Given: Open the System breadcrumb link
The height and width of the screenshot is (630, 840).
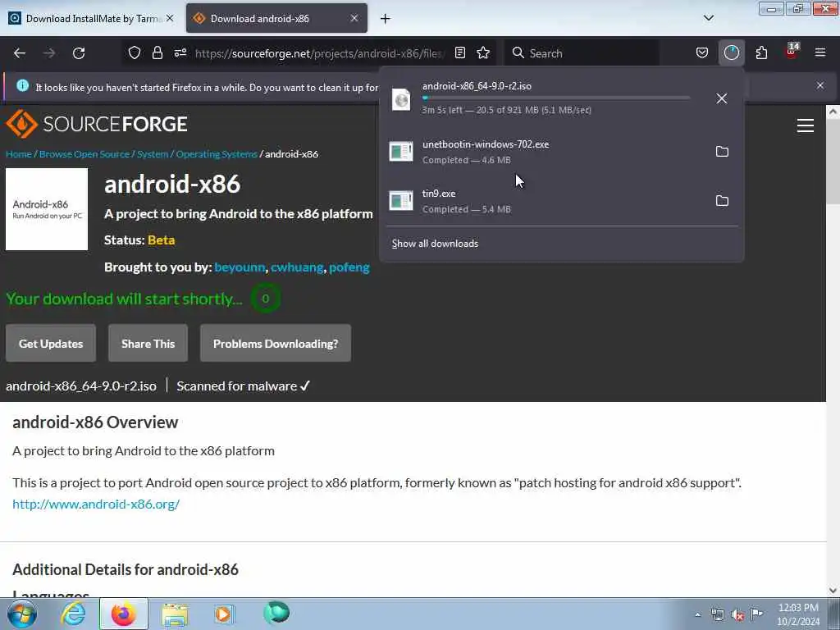Looking at the screenshot, I should (153, 154).
